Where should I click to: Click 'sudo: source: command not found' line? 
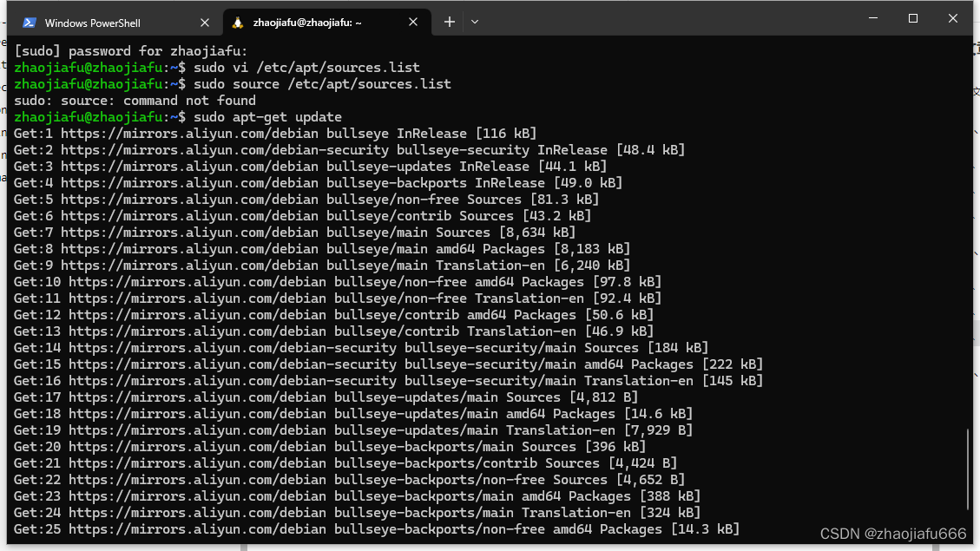(135, 101)
